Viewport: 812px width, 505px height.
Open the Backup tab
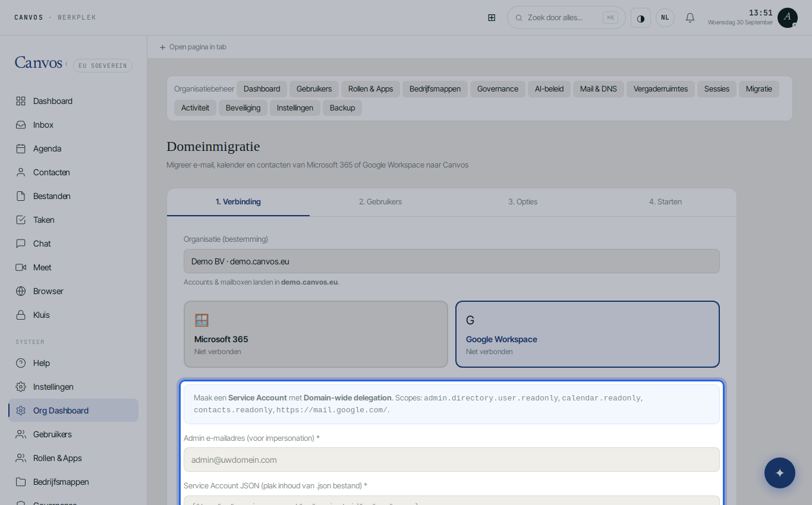pos(342,108)
